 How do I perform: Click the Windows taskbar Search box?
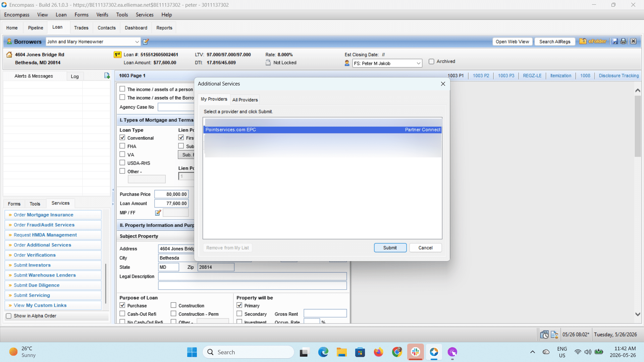(x=248, y=352)
